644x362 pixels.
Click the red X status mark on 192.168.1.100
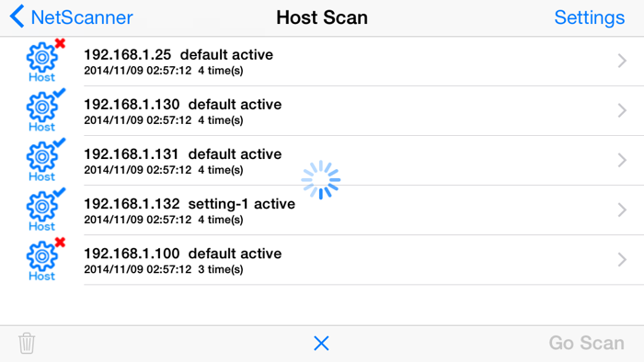tap(60, 242)
